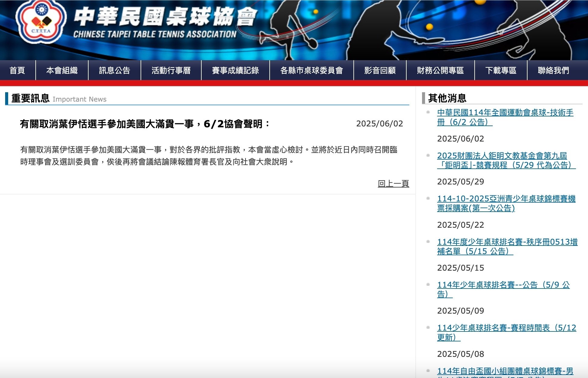The width and height of the screenshot is (588, 378).
Task: Click the 回上一頁 back link
Action: pos(393,184)
